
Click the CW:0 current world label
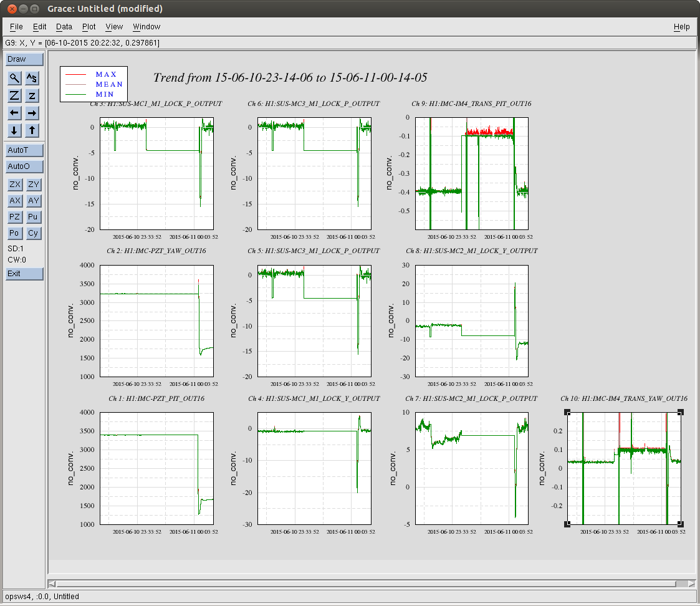coord(17,260)
